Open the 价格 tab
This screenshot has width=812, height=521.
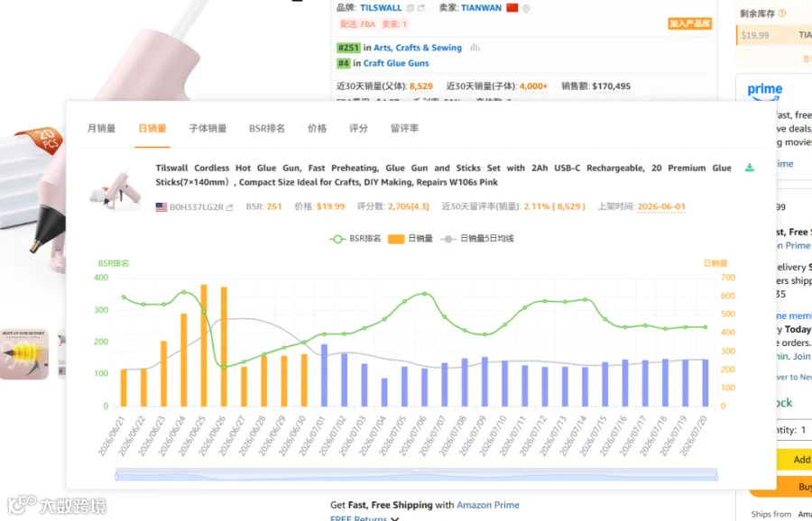pyautogui.click(x=317, y=128)
